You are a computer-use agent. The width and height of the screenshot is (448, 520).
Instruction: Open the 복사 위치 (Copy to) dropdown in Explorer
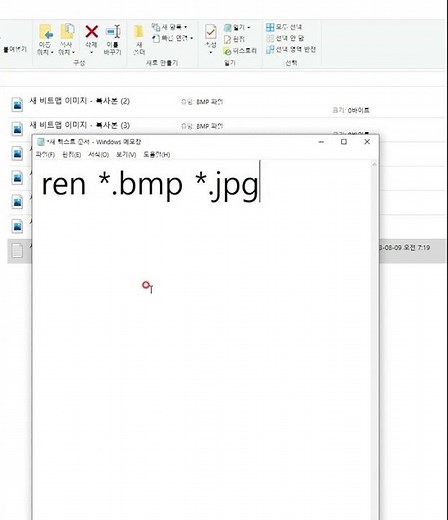pyautogui.click(x=67, y=40)
